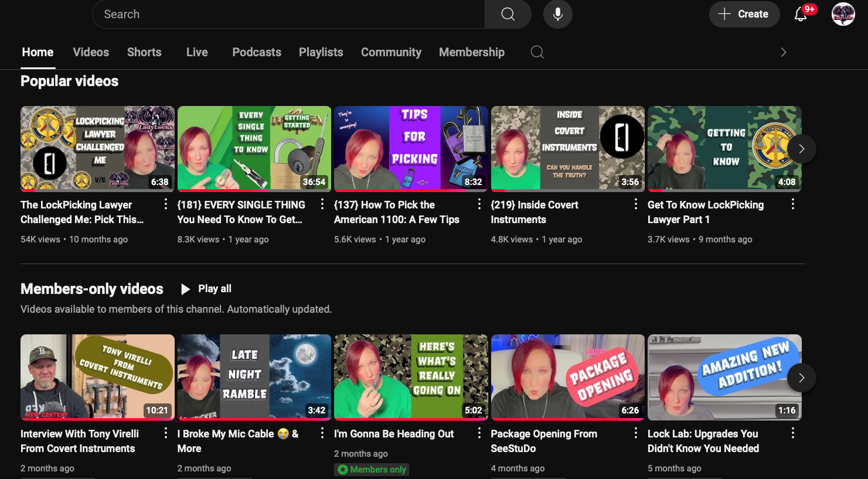The image size is (868, 479).
Task: Click the Members only badge
Action: pyautogui.click(x=372, y=470)
